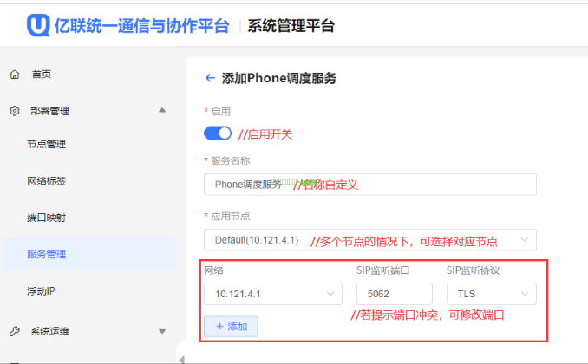Click the 部署管理 gear icon
The width and height of the screenshot is (588, 364).
[x=15, y=111]
